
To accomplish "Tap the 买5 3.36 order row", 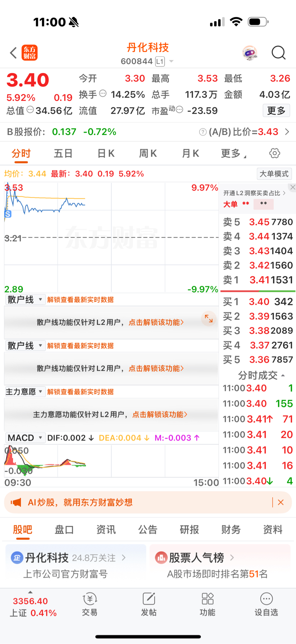I will click(258, 359).
